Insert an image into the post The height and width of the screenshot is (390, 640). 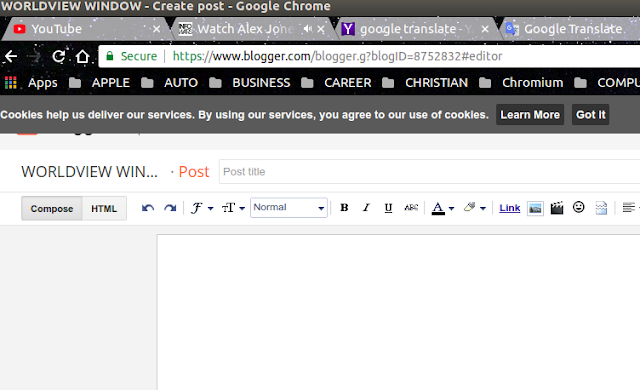point(535,208)
